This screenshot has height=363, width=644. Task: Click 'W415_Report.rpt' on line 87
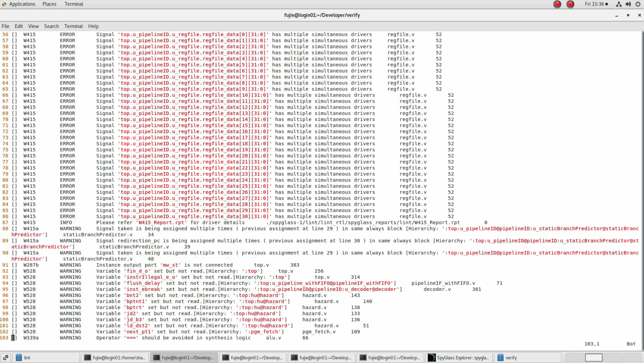[162, 222]
